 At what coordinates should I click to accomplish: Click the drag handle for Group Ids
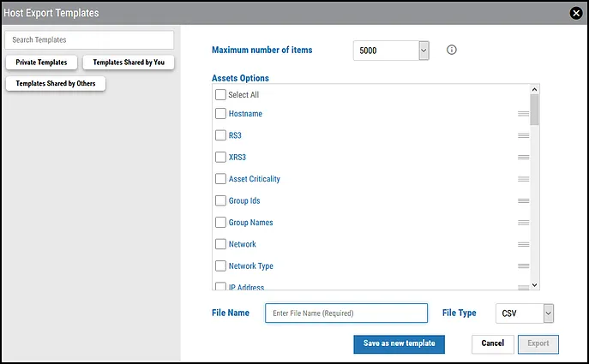pyautogui.click(x=523, y=200)
